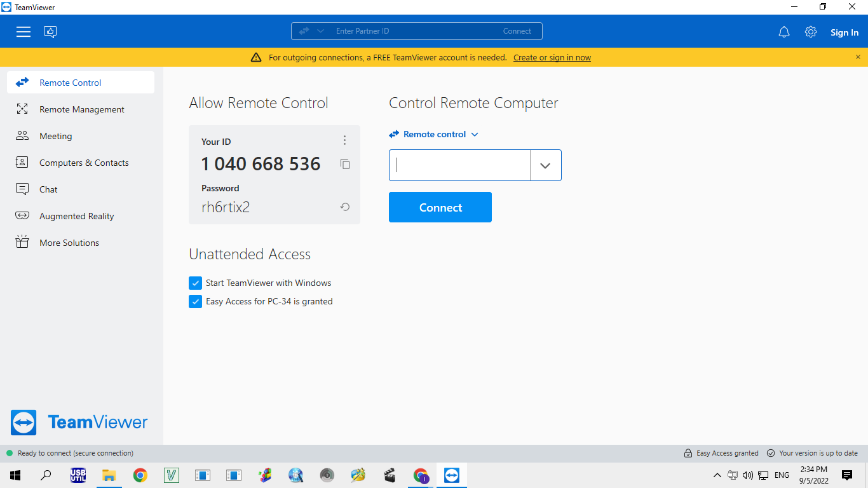868x488 pixels.
Task: Click Your version is up to date text
Action: [818, 453]
